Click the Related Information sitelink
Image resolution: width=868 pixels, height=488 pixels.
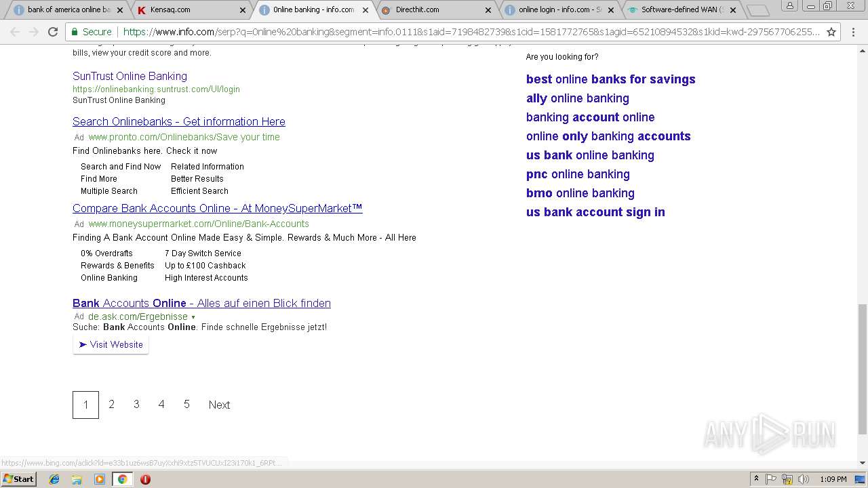pyautogui.click(x=208, y=166)
